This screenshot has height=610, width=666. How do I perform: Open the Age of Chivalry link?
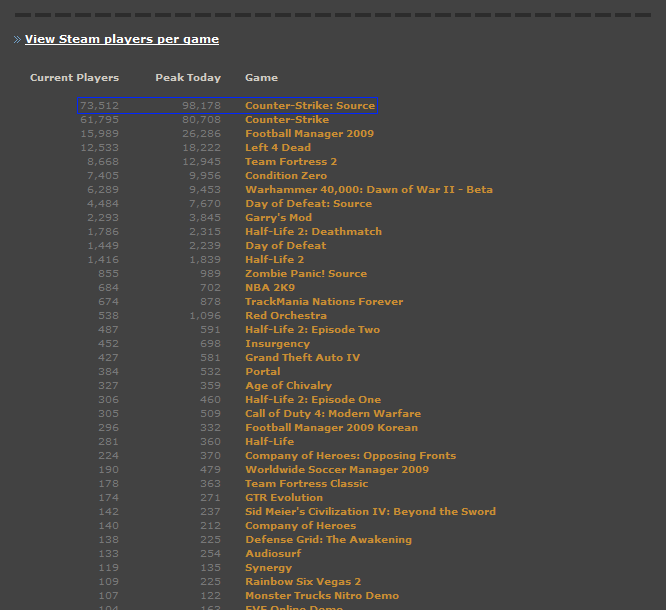click(289, 386)
